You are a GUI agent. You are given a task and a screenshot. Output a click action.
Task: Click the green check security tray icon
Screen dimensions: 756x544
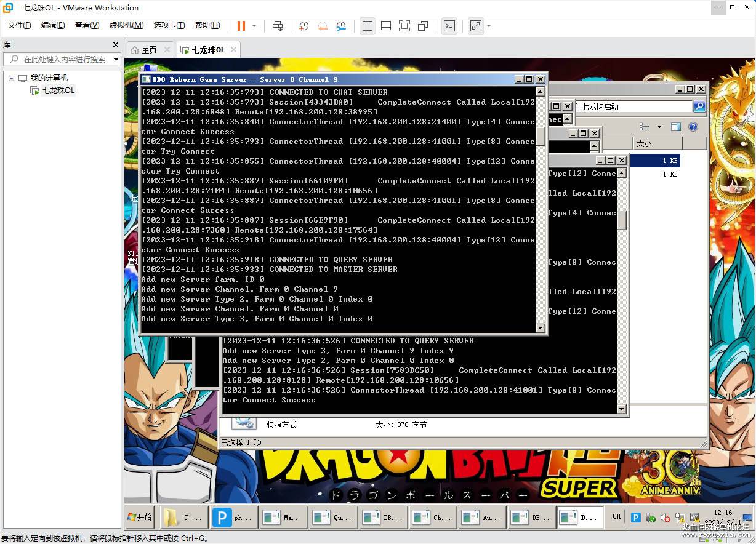click(x=650, y=518)
